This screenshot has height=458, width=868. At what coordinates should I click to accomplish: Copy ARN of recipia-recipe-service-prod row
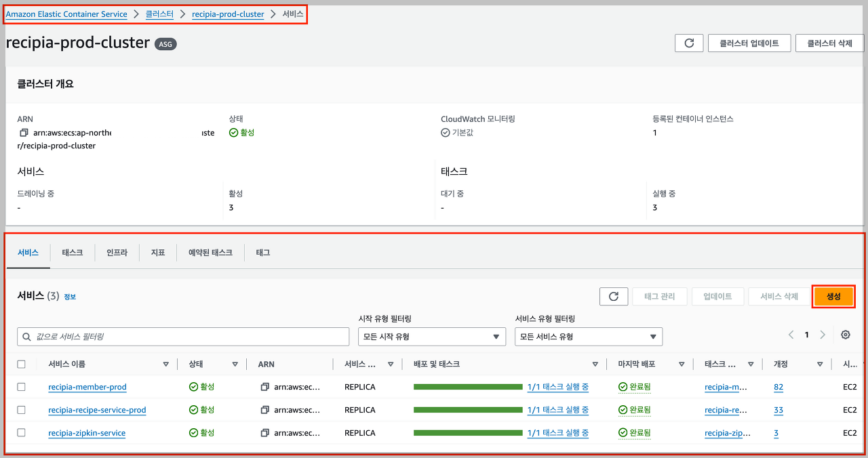(x=265, y=410)
